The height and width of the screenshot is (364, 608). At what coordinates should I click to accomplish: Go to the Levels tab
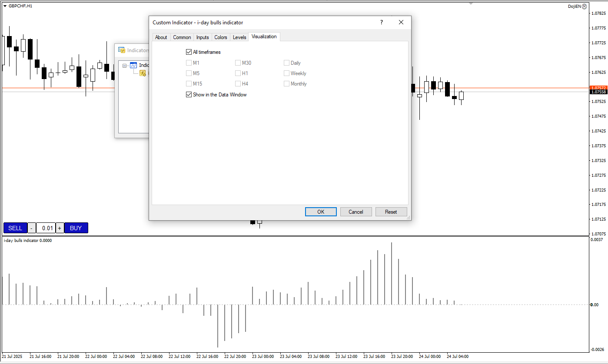[x=239, y=37]
